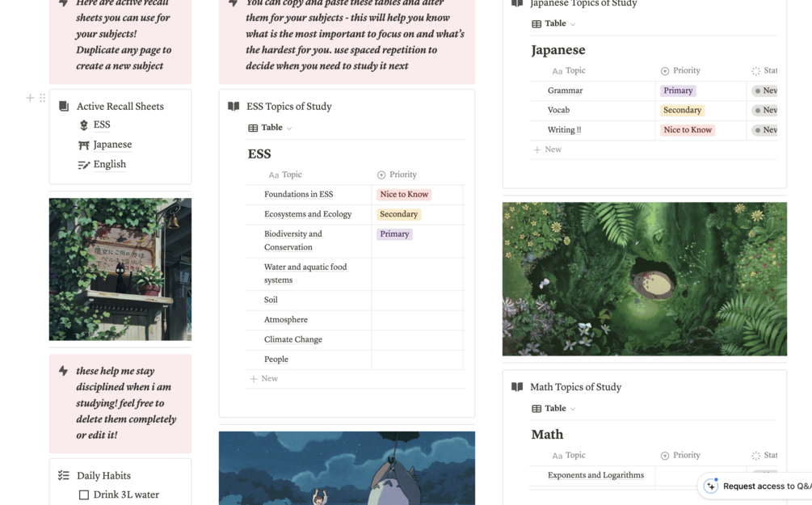Open the Nice to Know tag for Writing !!
The width and height of the screenshot is (812, 505).
[x=688, y=130]
